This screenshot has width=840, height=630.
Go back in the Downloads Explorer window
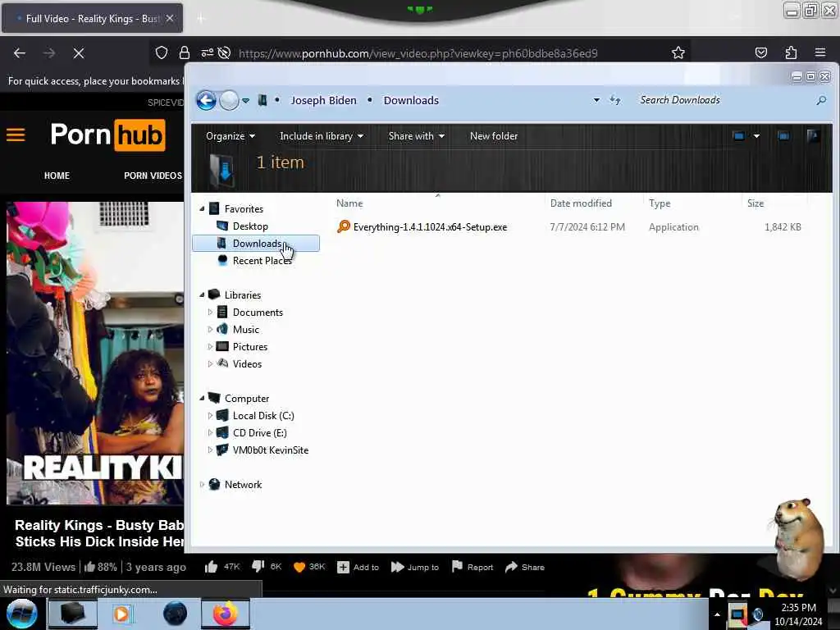206,100
